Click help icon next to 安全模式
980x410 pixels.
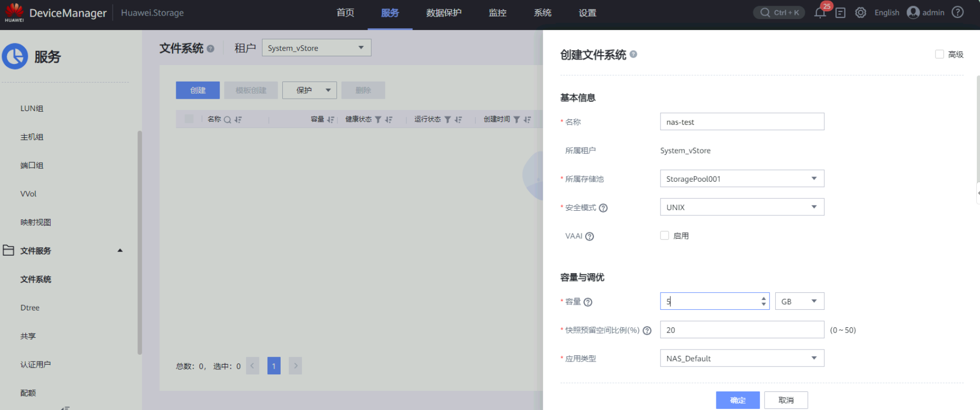tap(603, 208)
